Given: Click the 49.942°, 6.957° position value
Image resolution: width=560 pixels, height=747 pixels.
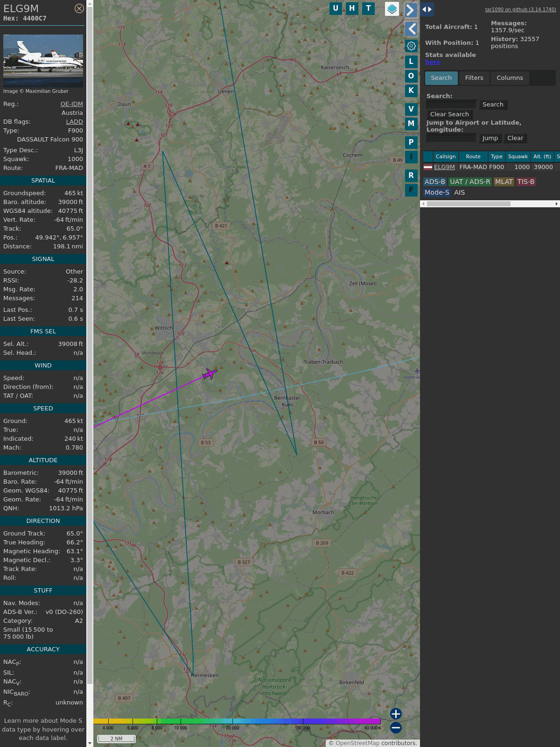Looking at the screenshot, I should pos(59,238).
